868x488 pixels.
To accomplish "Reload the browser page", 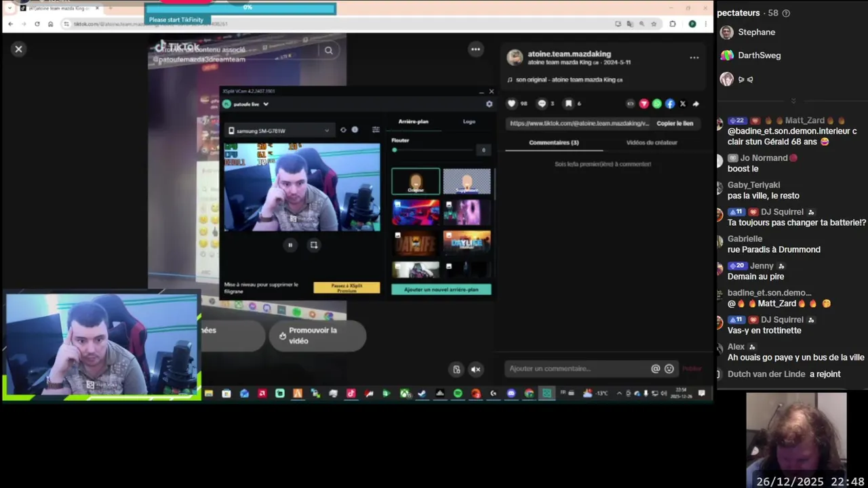I will pos(37,24).
